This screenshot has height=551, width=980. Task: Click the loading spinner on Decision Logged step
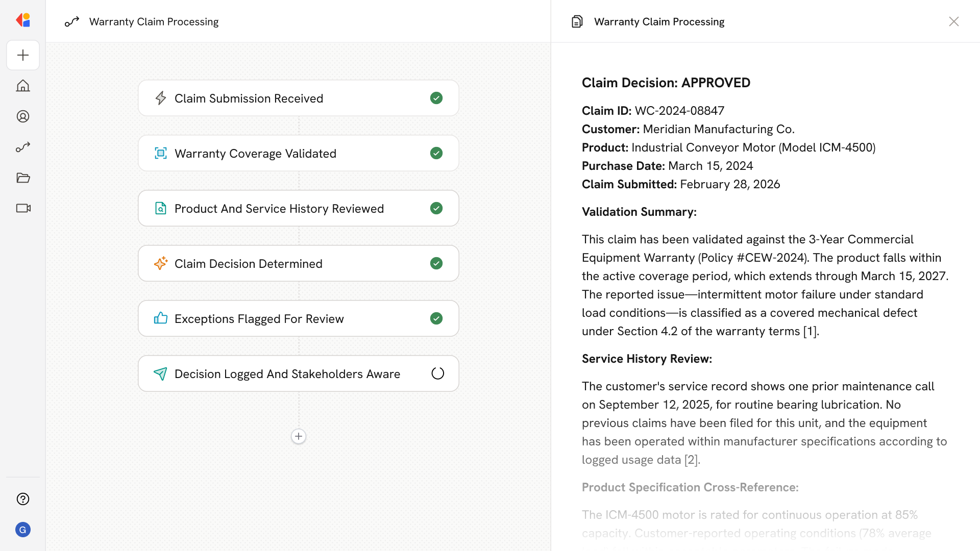tap(437, 373)
